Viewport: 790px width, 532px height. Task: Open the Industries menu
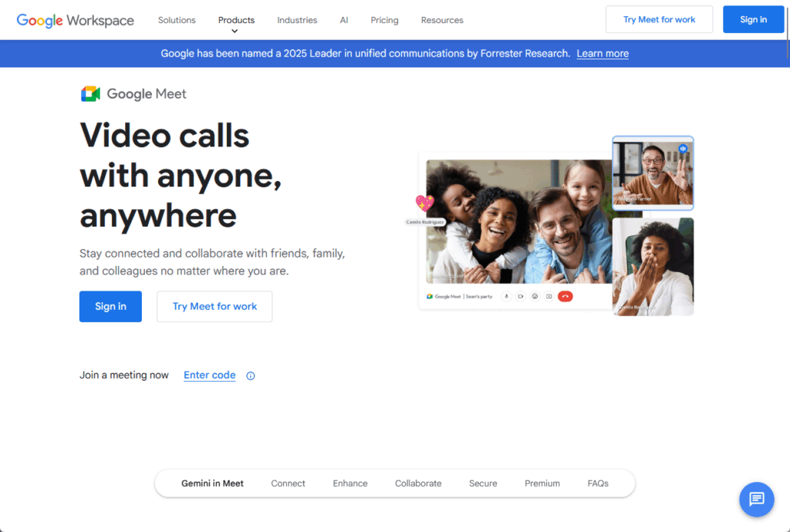point(297,20)
